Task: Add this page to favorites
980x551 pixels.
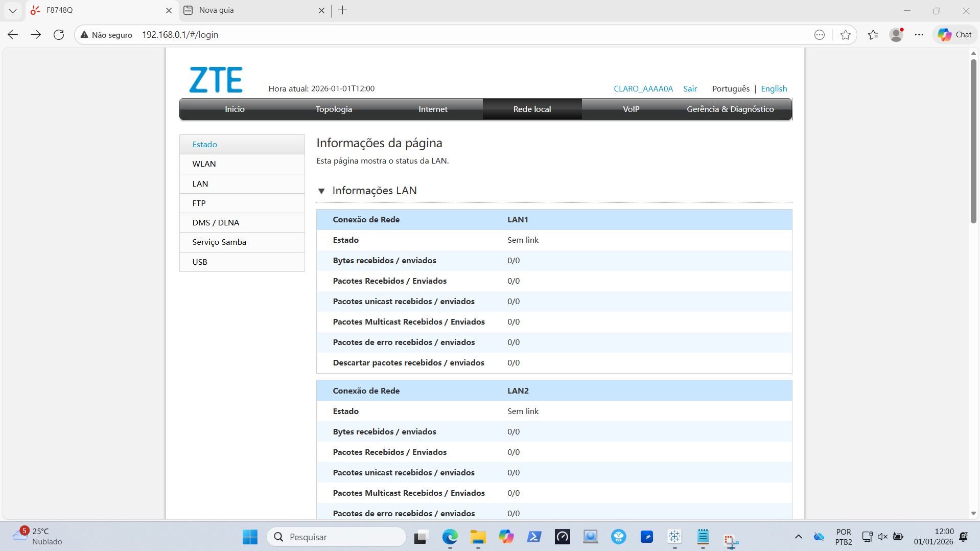Action: click(x=846, y=35)
